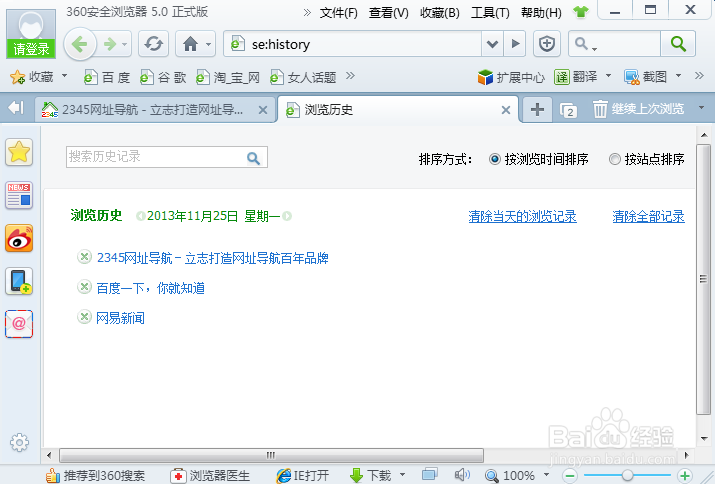Open the 翻译 dropdown arrow
Screen dimensions: 715x484
point(608,75)
